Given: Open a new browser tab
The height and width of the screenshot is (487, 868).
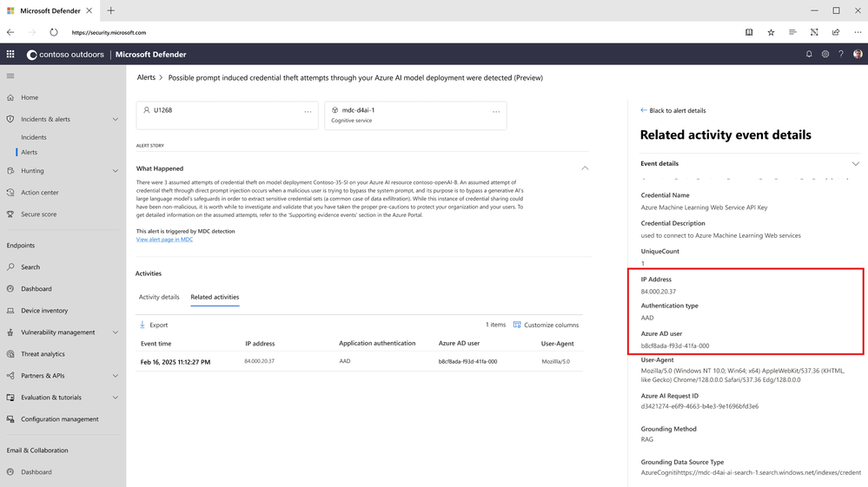Looking at the screenshot, I should (110, 10).
